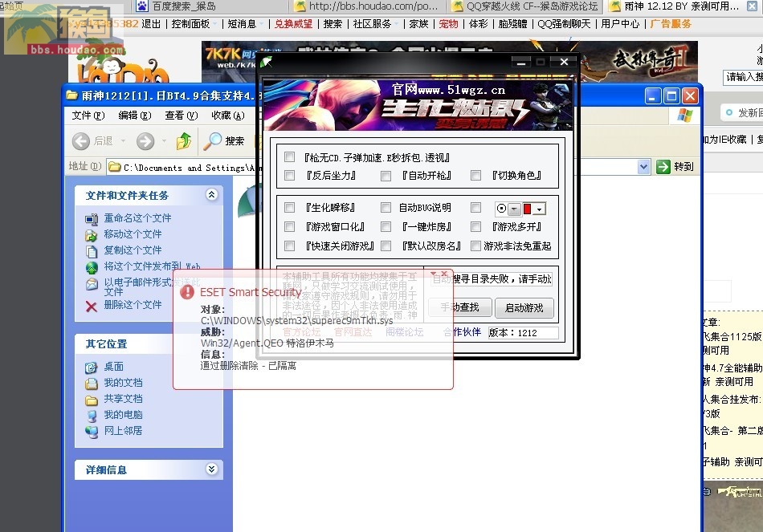Image resolution: width=763 pixels, height=532 pixels.
Task: Click the 我的文档 folder icon
Action: tap(92, 384)
